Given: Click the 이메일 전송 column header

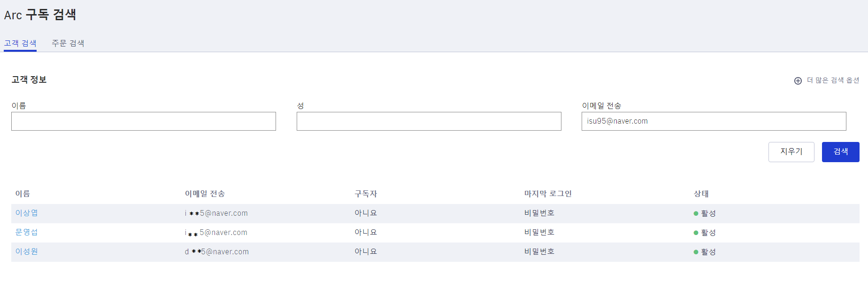Looking at the screenshot, I should [x=205, y=194].
